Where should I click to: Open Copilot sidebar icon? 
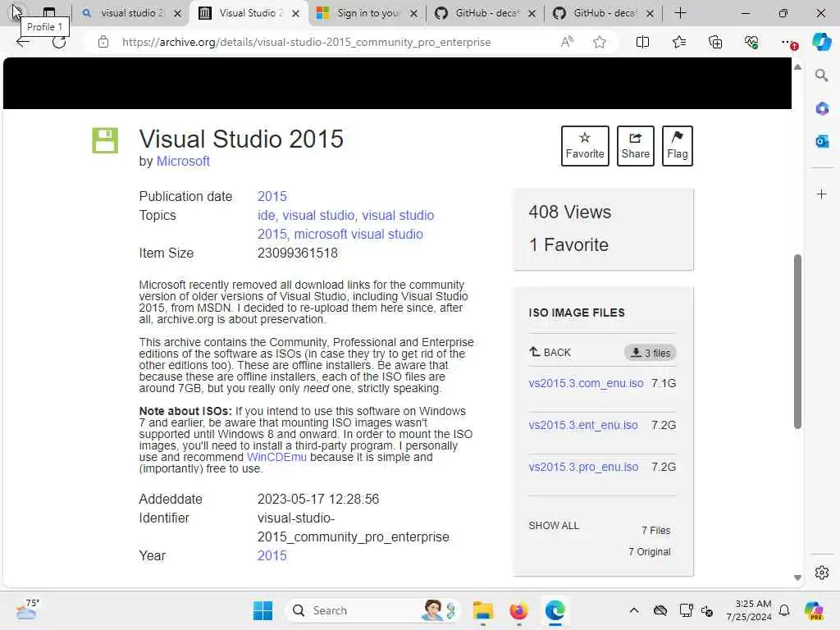[821, 42]
